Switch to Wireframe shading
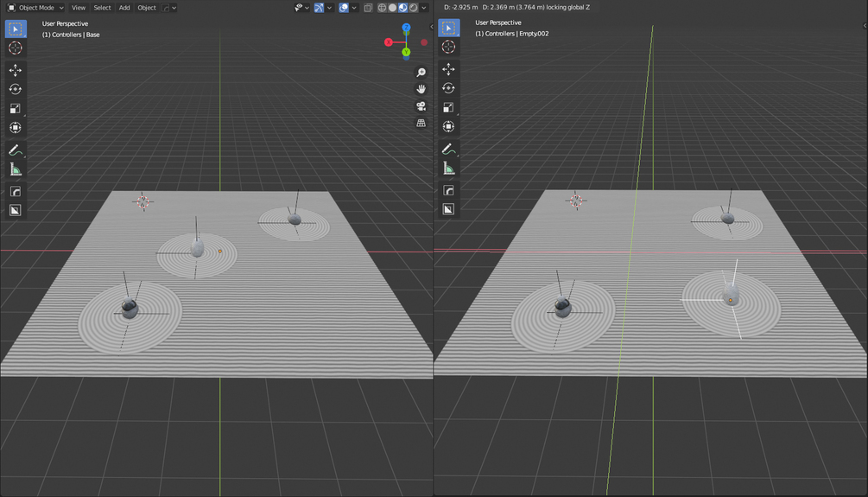 [x=382, y=8]
